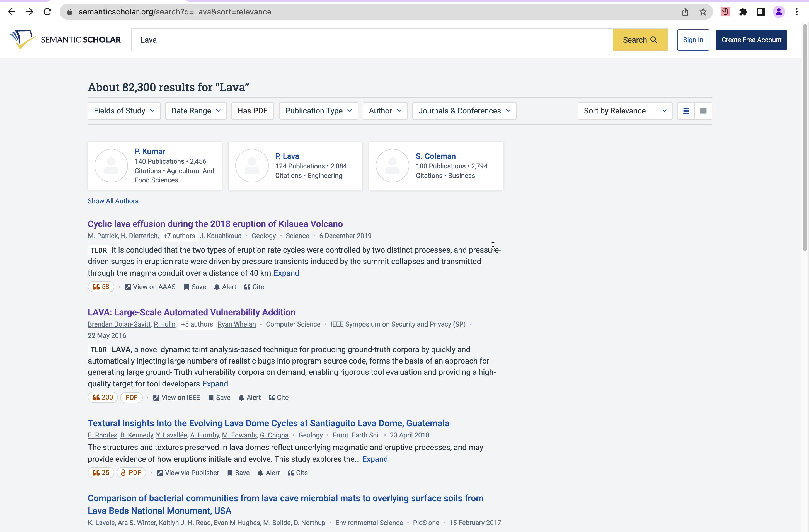Click the Save bookmark for Kīlauea paper
Screen dimensions: 809x532
[x=195, y=287]
